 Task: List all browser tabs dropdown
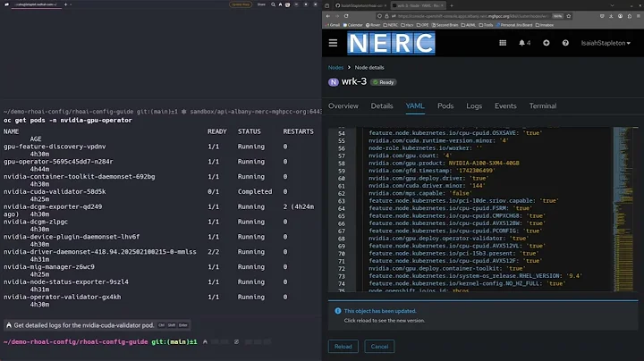[612, 5]
